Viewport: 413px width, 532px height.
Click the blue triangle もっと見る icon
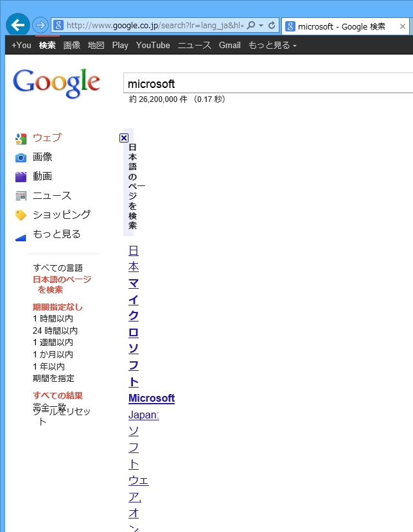pos(21,238)
